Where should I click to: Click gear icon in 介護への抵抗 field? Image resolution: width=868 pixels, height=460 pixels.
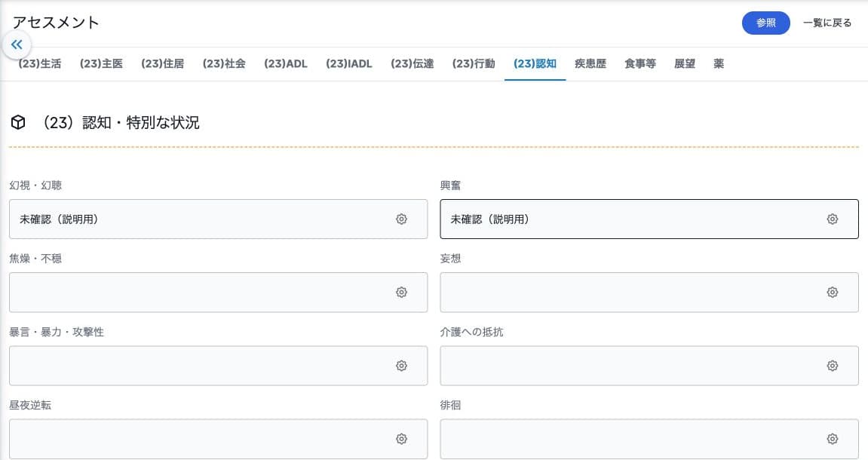pyautogui.click(x=832, y=366)
